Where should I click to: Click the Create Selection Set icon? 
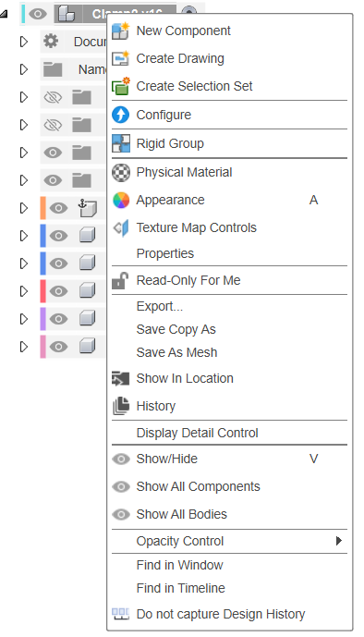point(120,86)
